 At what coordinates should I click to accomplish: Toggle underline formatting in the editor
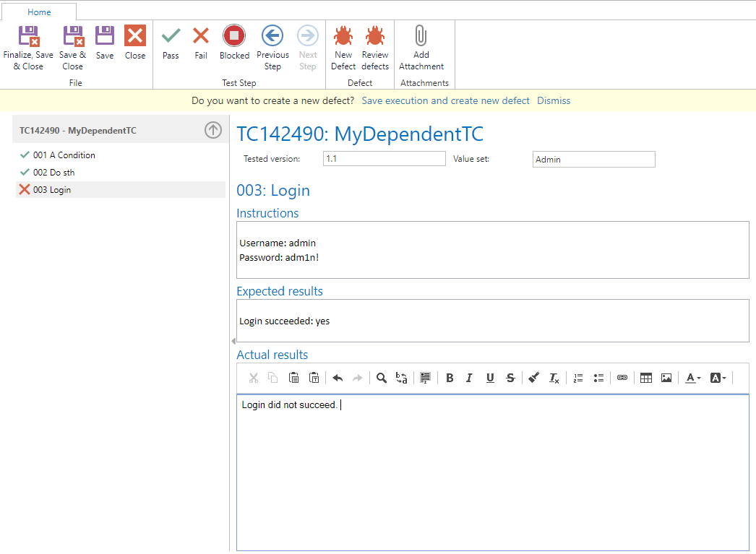tap(490, 378)
